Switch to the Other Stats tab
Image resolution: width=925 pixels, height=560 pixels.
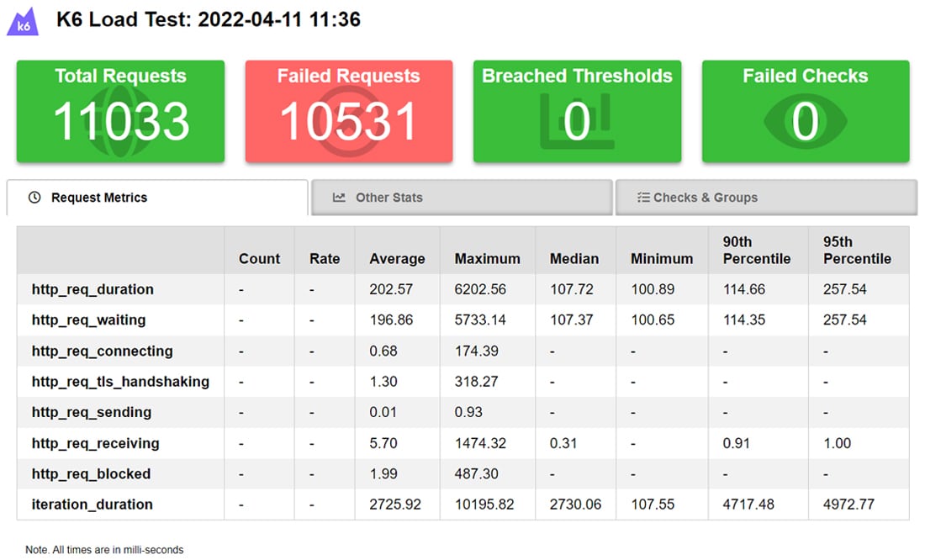coord(462,197)
